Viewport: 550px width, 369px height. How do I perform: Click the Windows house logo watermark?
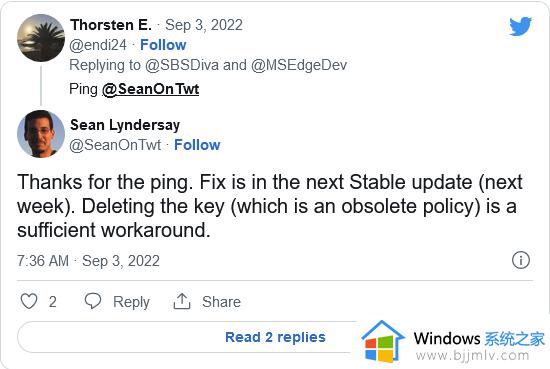383,342
